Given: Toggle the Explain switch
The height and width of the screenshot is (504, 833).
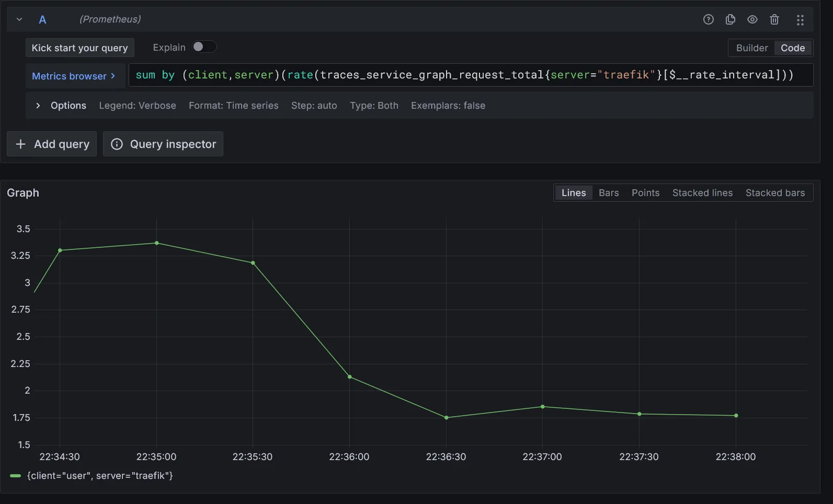Looking at the screenshot, I should (x=204, y=47).
